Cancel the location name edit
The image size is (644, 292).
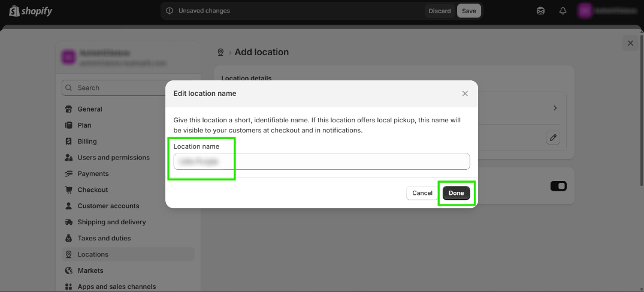[x=422, y=193]
